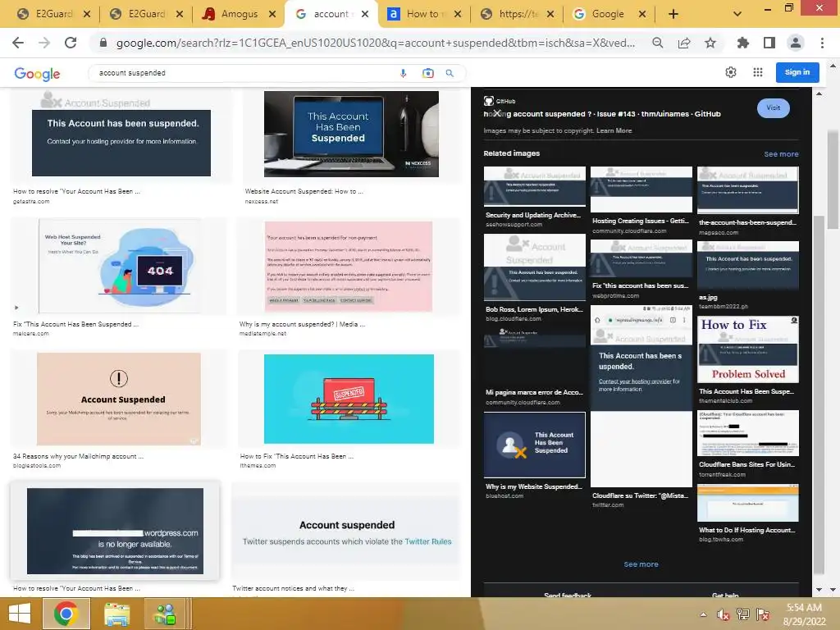Click See more beside Related images

[x=781, y=154]
